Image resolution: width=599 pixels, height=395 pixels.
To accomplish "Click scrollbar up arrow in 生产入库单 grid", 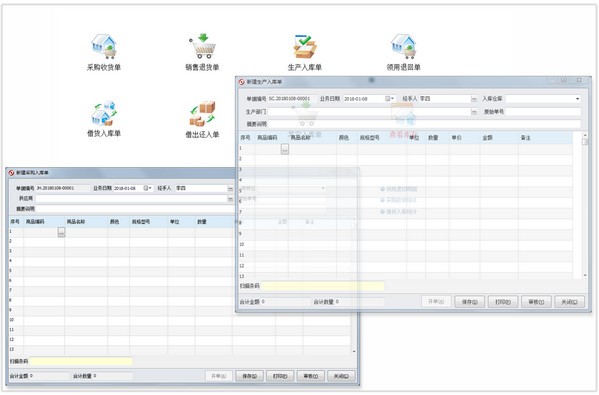I will tap(585, 136).
